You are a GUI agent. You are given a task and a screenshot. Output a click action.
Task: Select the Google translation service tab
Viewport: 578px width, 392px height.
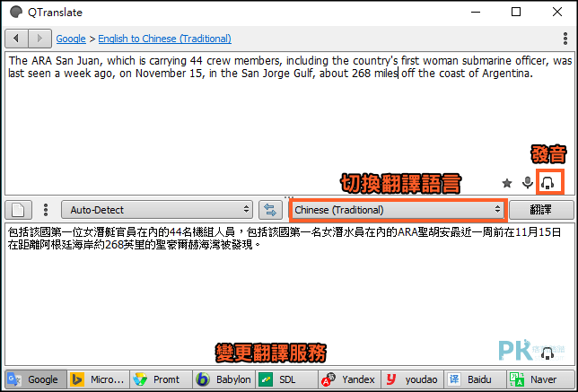point(36,379)
